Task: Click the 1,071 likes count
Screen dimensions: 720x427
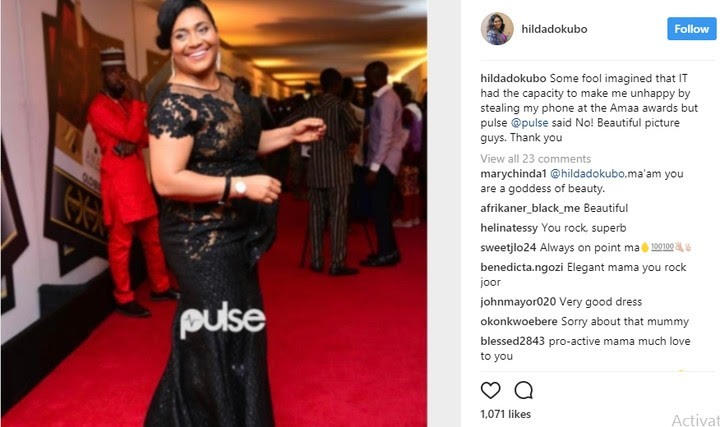Action: point(506,414)
